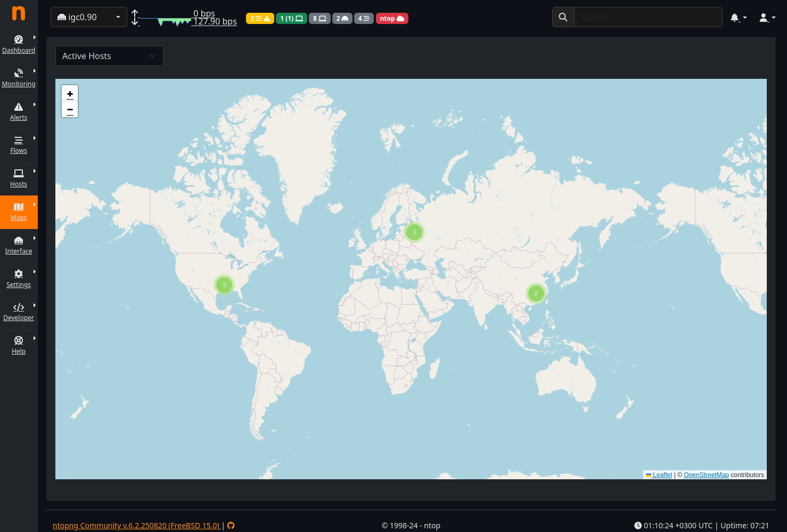Expand the Maps submenu arrow
787x532 pixels.
click(35, 204)
